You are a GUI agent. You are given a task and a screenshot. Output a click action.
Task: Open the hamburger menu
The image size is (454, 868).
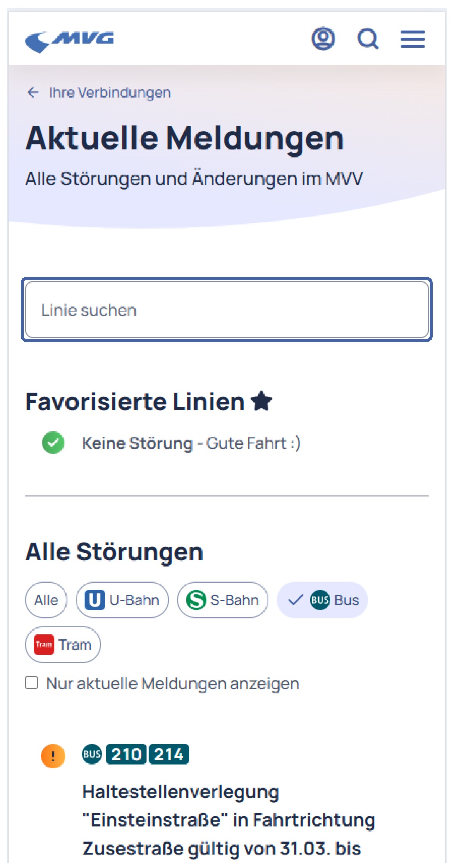coord(413,39)
